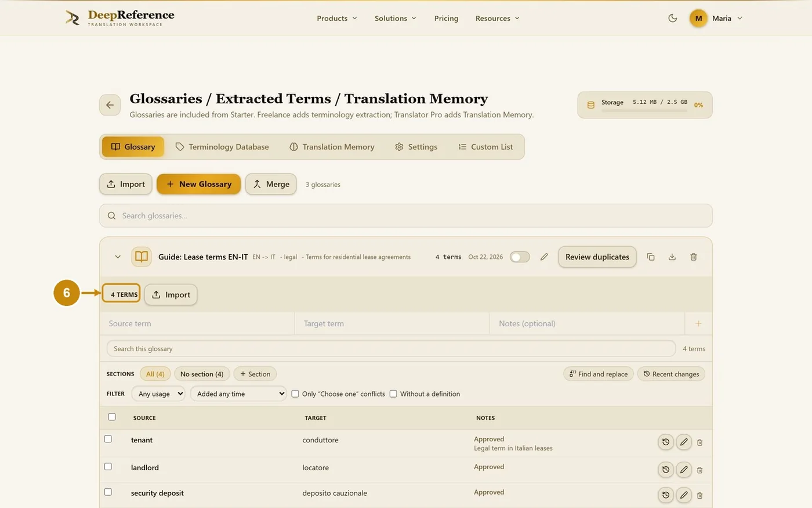This screenshot has width=812, height=508.
Task: Click Review duplicates button
Action: point(597,257)
